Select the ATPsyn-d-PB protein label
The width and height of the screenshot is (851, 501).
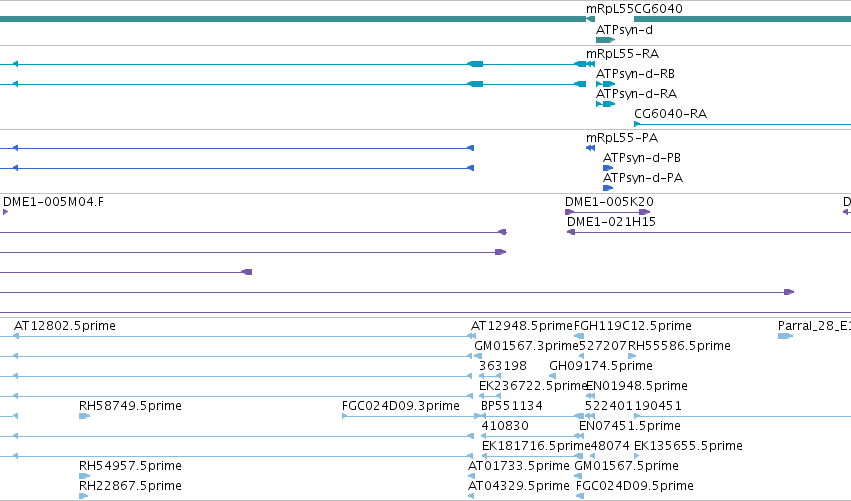[642, 158]
